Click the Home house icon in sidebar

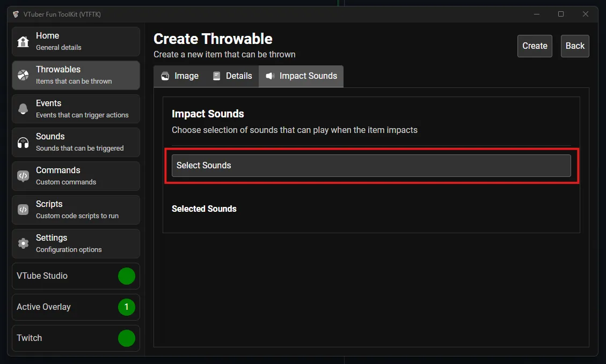pos(24,41)
